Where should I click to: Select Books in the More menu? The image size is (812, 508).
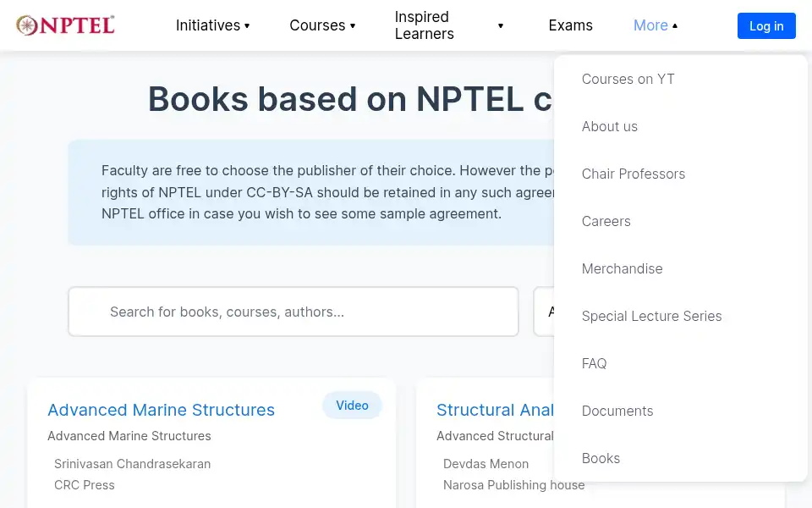coord(601,458)
